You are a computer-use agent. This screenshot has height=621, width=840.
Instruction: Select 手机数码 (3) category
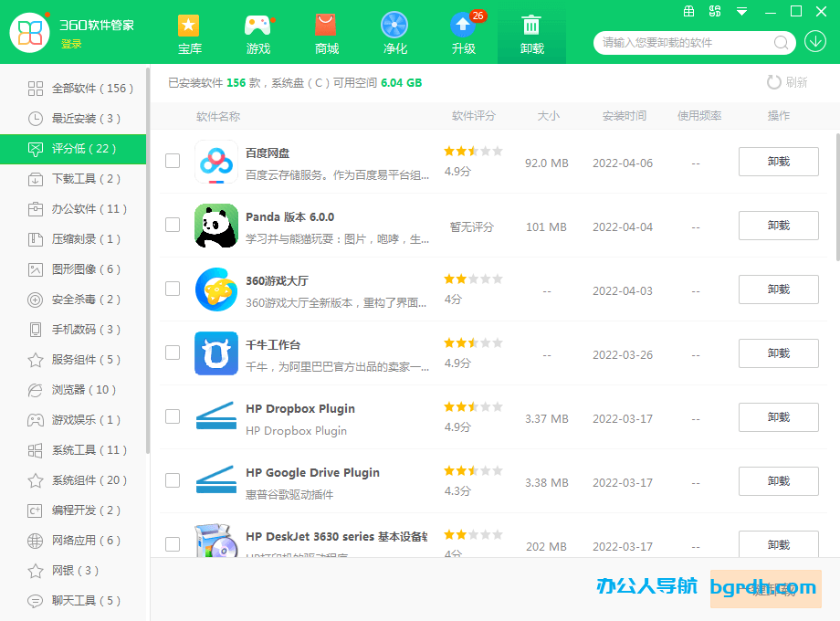coord(73,330)
